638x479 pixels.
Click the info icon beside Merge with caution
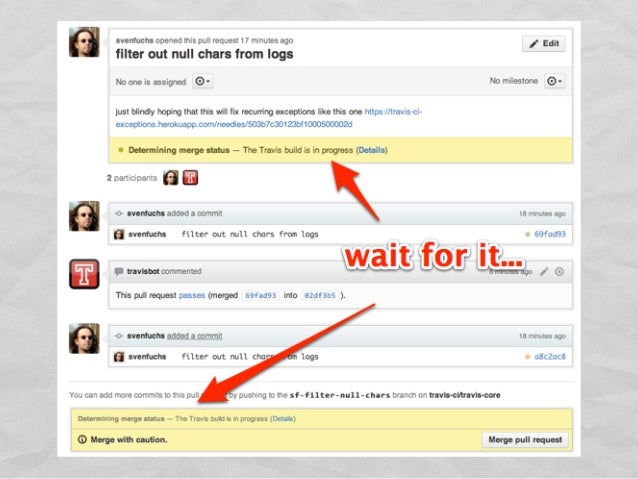(x=82, y=440)
